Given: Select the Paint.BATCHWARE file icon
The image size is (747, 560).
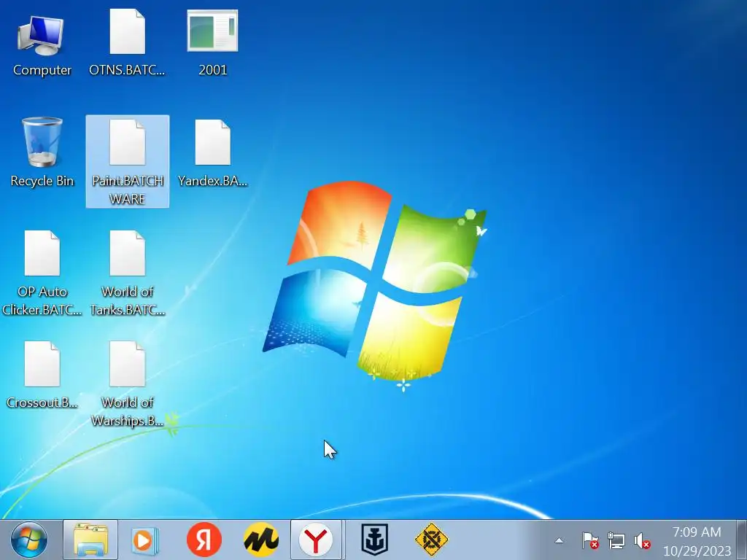Looking at the screenshot, I should pos(128,161).
